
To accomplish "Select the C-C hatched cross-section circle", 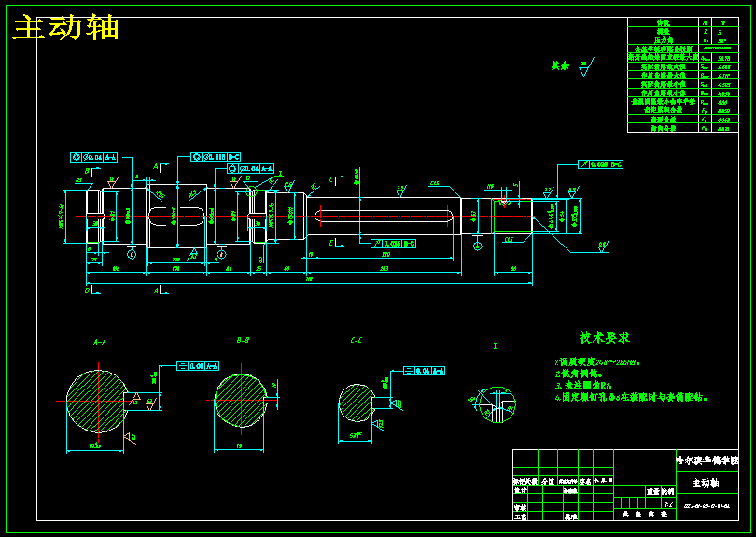I will [x=357, y=403].
